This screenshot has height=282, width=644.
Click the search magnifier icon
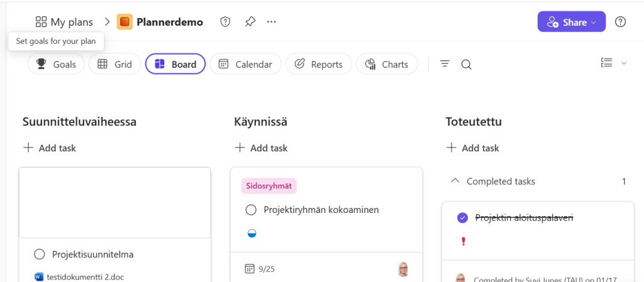tap(466, 64)
